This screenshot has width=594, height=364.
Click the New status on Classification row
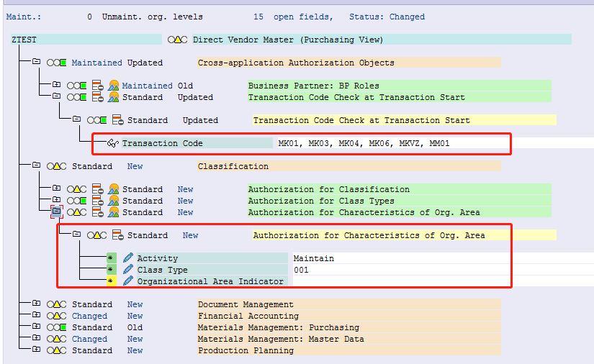(x=135, y=166)
